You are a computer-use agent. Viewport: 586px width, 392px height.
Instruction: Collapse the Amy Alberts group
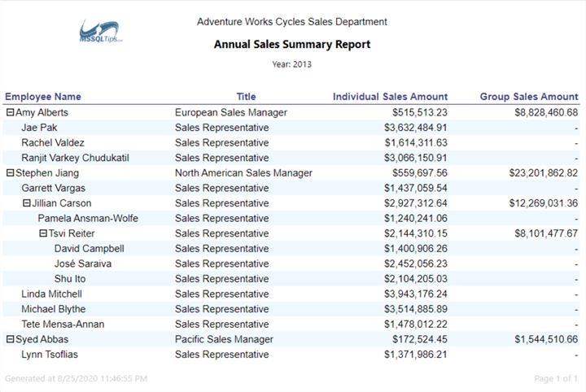click(10, 112)
